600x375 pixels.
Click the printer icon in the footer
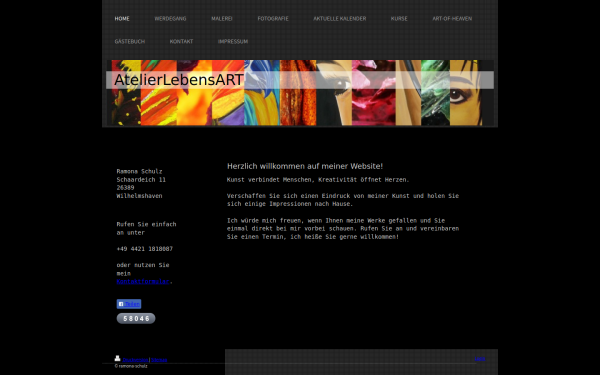117,359
